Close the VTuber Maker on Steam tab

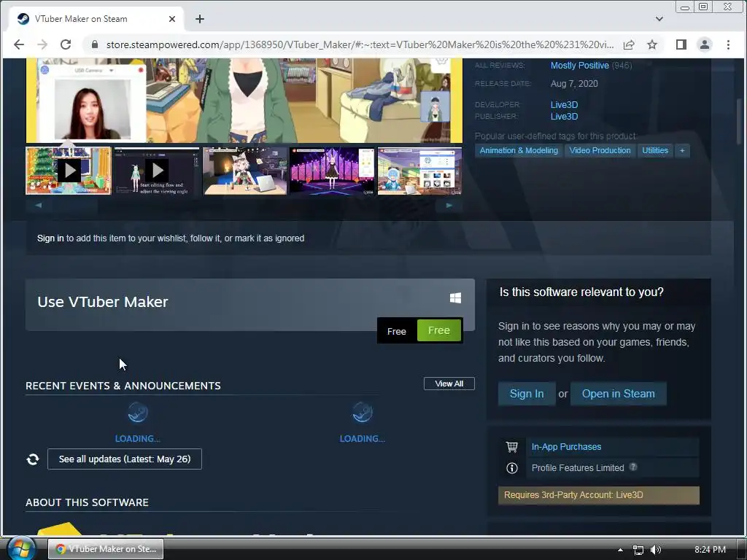172,19
